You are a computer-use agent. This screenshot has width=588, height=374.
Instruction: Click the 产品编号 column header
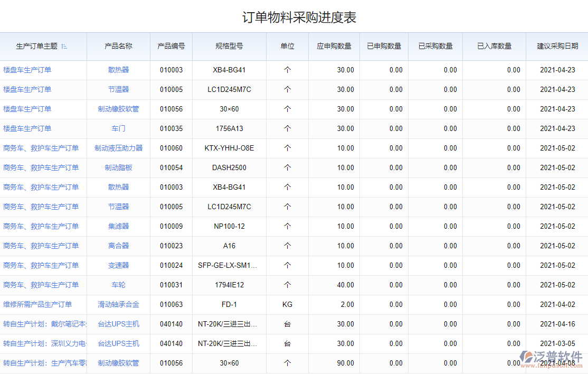pos(171,46)
